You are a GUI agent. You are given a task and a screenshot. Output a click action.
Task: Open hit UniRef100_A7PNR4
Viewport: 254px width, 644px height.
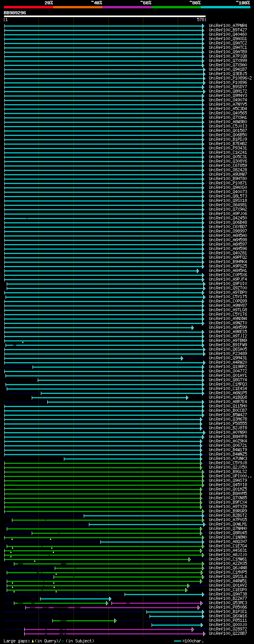[228, 26]
